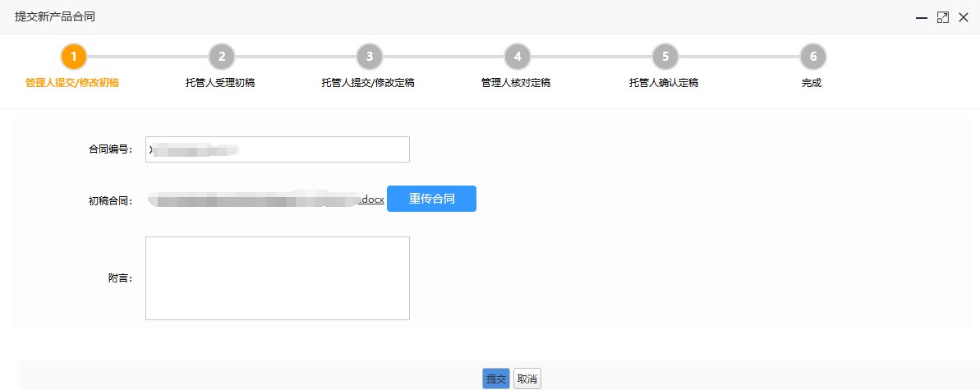Cancel with the 取消 button
The image size is (980, 390).
pyautogui.click(x=527, y=379)
